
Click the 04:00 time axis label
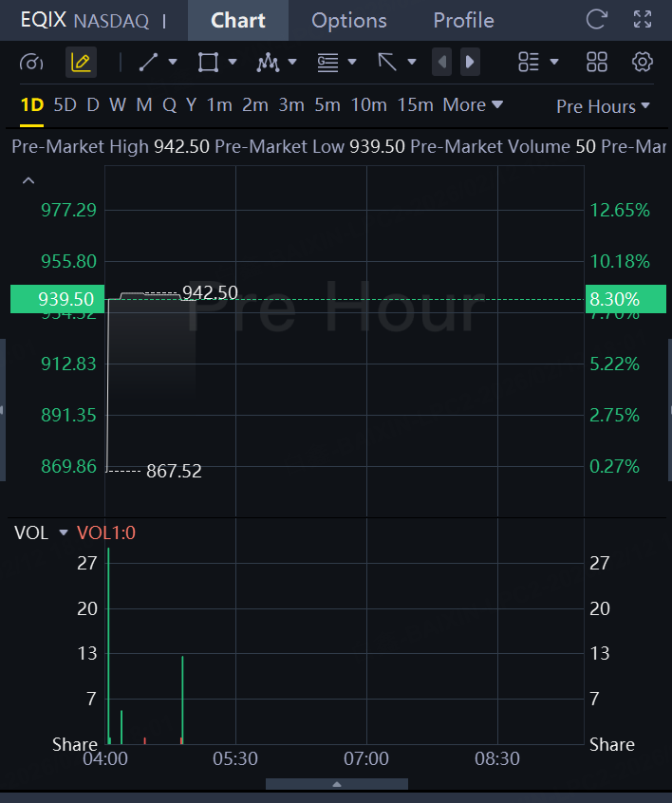coord(105,758)
